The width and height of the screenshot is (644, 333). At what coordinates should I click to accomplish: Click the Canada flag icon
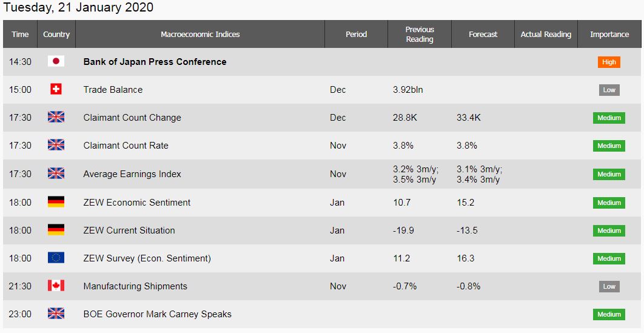coord(56,286)
